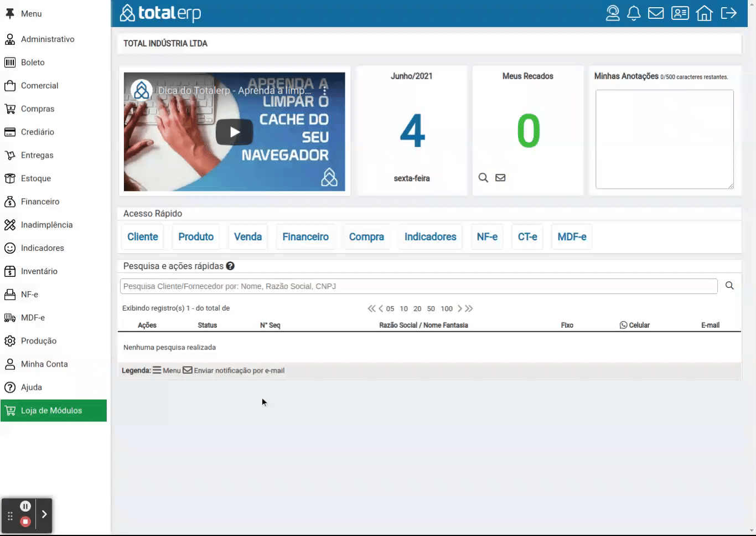Image resolution: width=756 pixels, height=536 pixels.
Task: Click the Pesquisa Cliente/Fornecedor search field
Action: coord(419,286)
